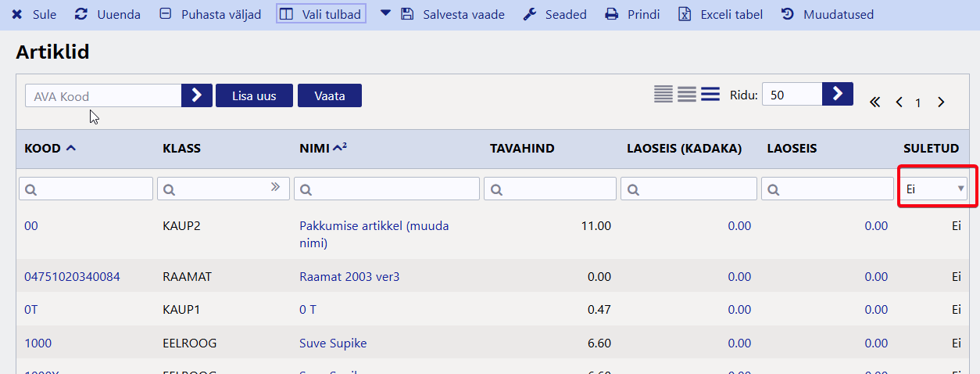This screenshot has width=980, height=374.
Task: Select the widest row spacing icon
Action: (x=710, y=94)
